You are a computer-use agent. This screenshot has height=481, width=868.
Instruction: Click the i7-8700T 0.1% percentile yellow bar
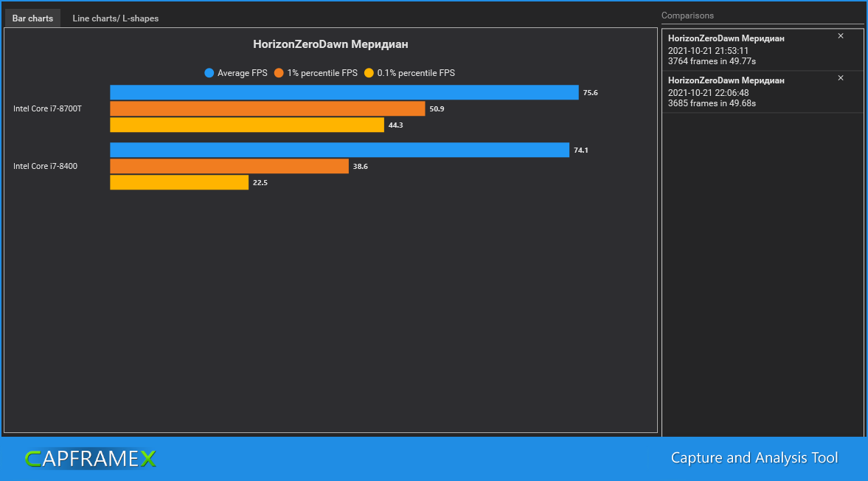[x=247, y=125]
